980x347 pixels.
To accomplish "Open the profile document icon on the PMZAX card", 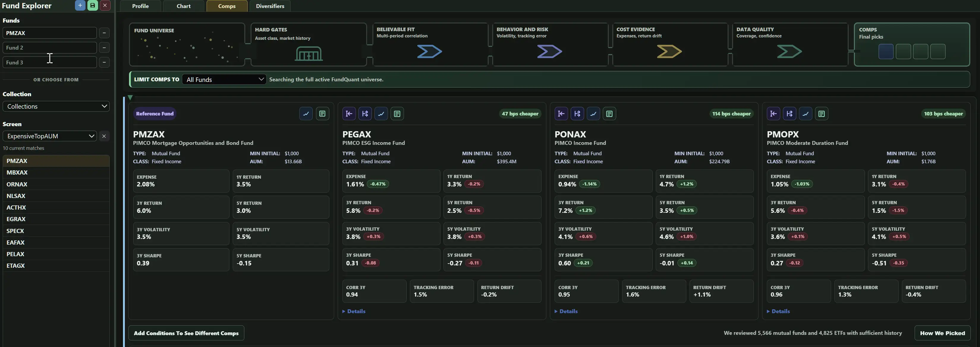I will pos(322,114).
